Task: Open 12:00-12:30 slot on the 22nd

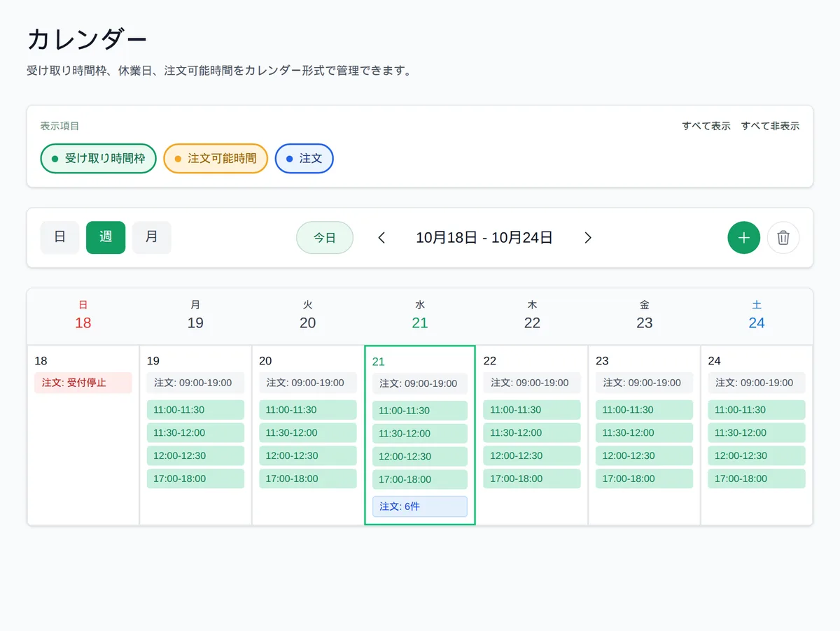Action: coord(532,456)
